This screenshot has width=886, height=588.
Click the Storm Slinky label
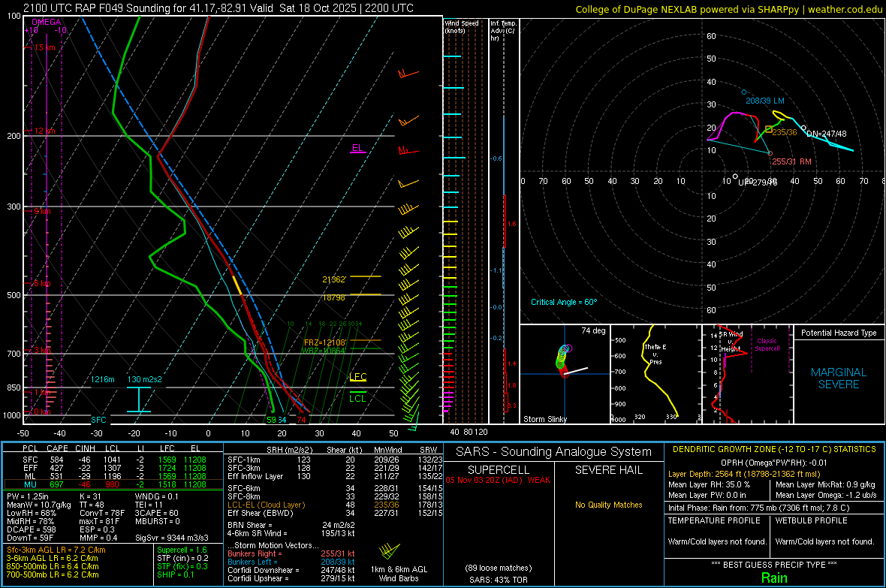[x=544, y=419]
